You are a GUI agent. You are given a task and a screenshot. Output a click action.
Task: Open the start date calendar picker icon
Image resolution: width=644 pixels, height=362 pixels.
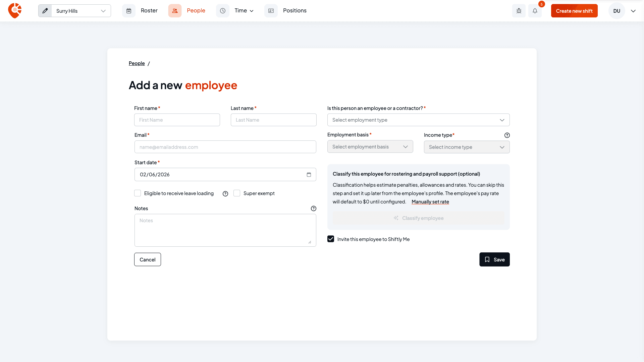coord(309,175)
